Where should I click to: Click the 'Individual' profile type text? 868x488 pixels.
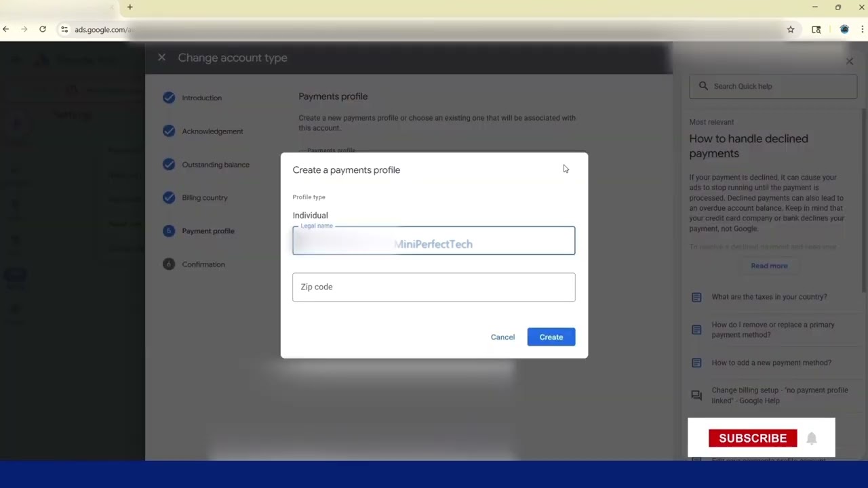pyautogui.click(x=311, y=216)
